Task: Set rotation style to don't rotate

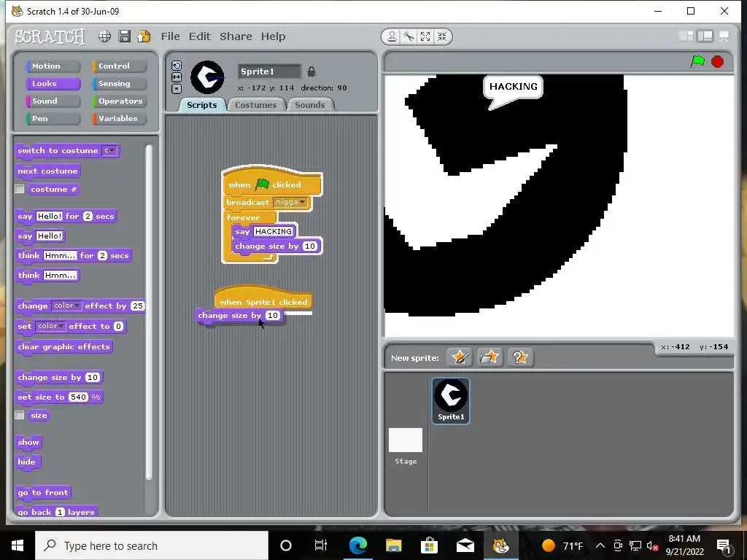Action: tap(177, 88)
